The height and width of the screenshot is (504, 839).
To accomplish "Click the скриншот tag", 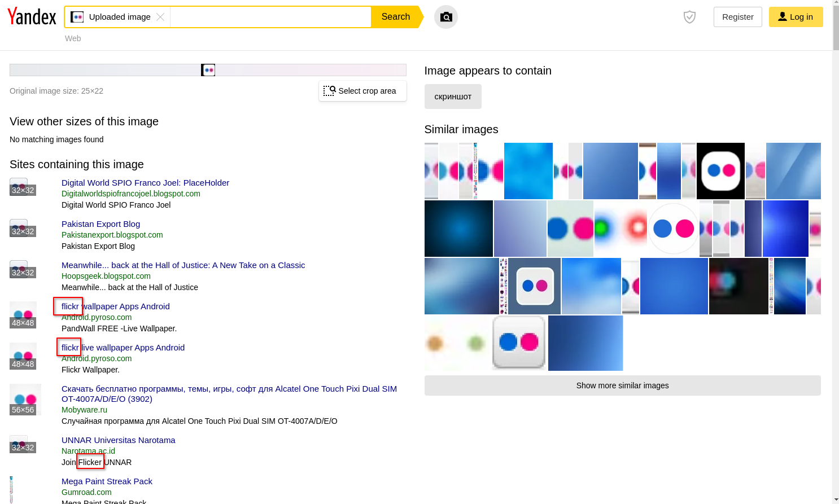I will coord(452,97).
